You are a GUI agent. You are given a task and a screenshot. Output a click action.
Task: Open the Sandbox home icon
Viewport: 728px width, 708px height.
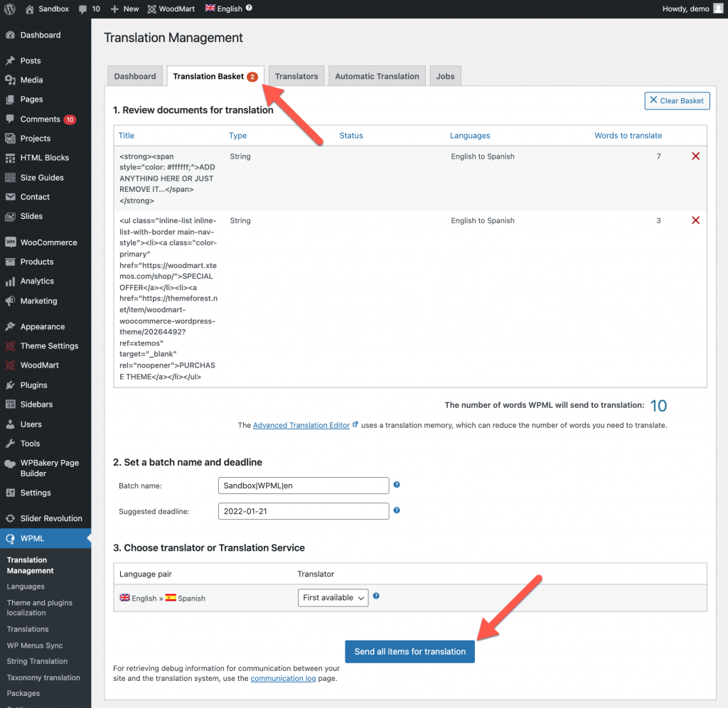tap(29, 9)
